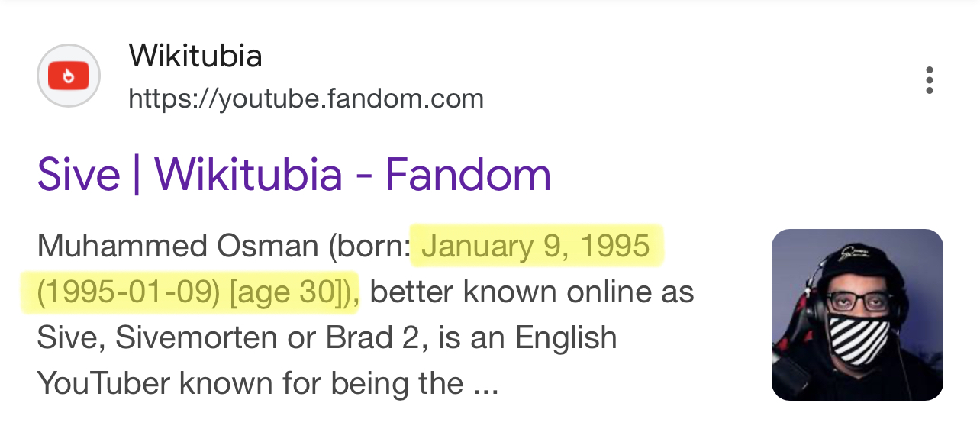Click the Wikitubia site favicon
The image size is (980, 429).
(69, 76)
